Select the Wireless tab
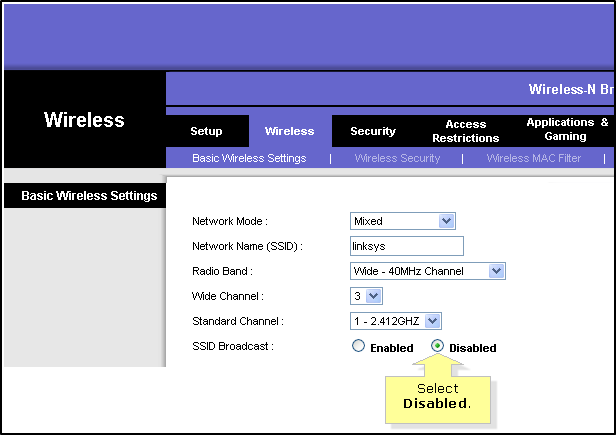The image size is (616, 435). point(290,131)
